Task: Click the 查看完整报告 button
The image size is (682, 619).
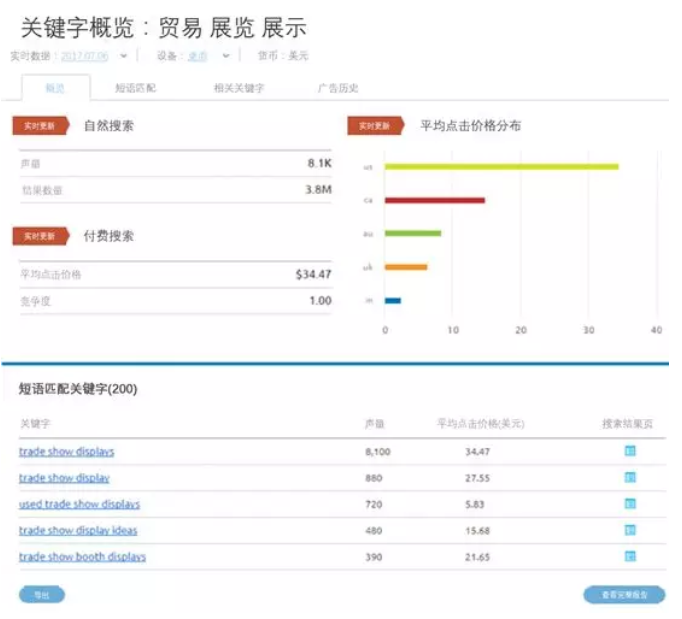Action: coord(623,595)
